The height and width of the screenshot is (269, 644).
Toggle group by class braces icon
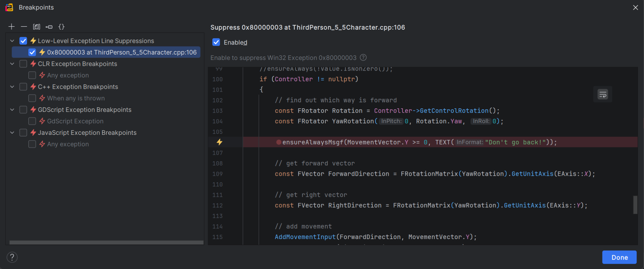[x=62, y=27]
